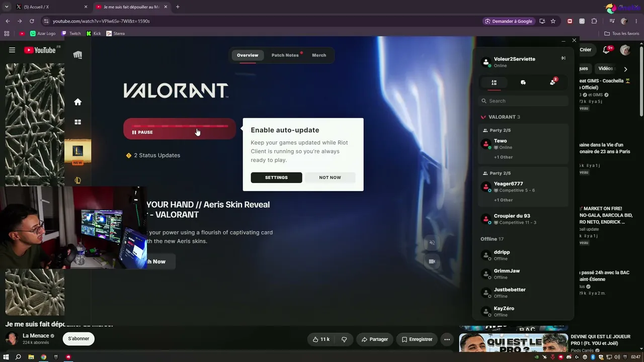644x362 pixels.
Task: Open the friends list tab icon
Action: 494,82
